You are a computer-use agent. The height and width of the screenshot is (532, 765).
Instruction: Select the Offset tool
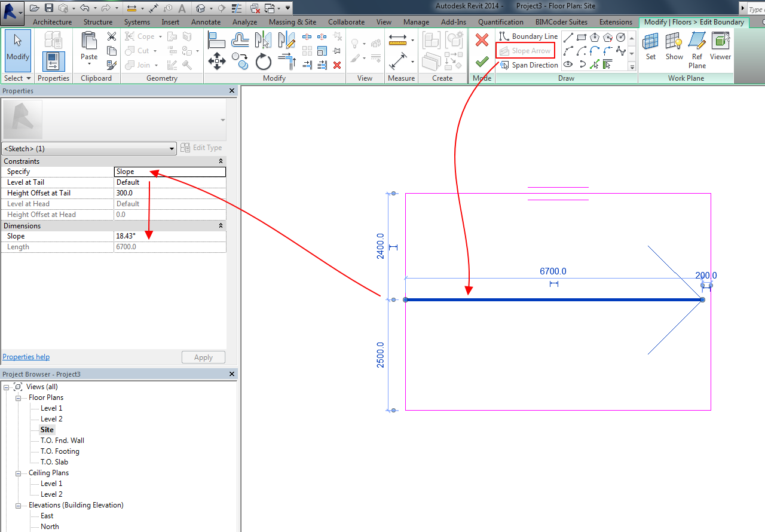(x=240, y=39)
